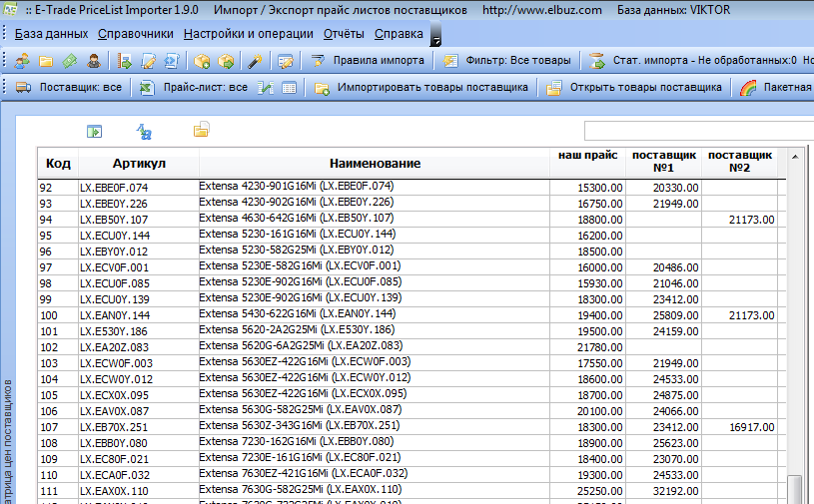
Task: Open the Поставщик: все selector
Action: point(69,87)
